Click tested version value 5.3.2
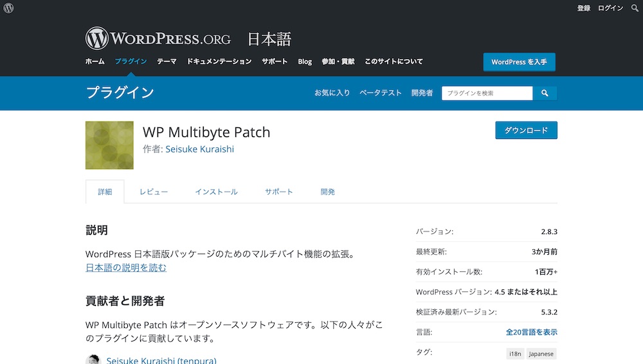This screenshot has width=643, height=364. point(549,312)
